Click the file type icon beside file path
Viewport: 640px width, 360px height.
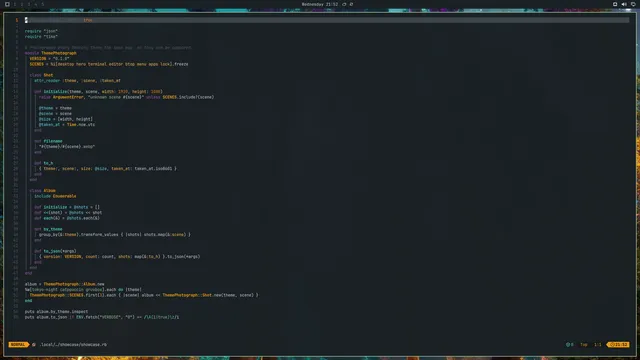(34, 344)
